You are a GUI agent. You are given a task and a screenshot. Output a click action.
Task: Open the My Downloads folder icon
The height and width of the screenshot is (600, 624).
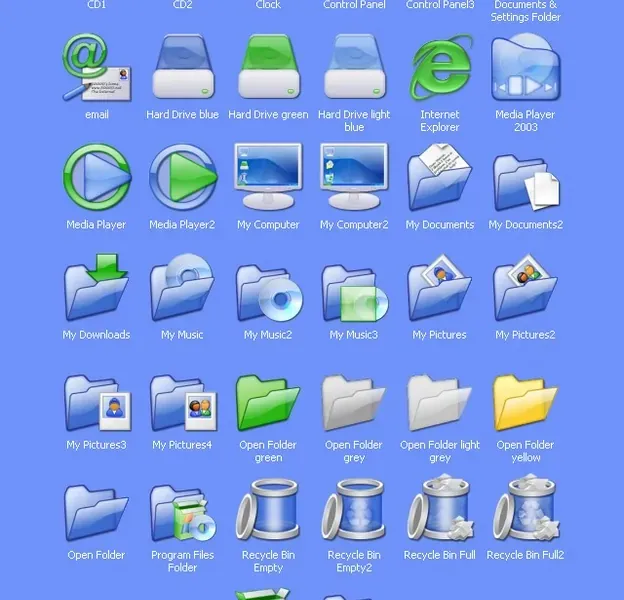(96, 287)
